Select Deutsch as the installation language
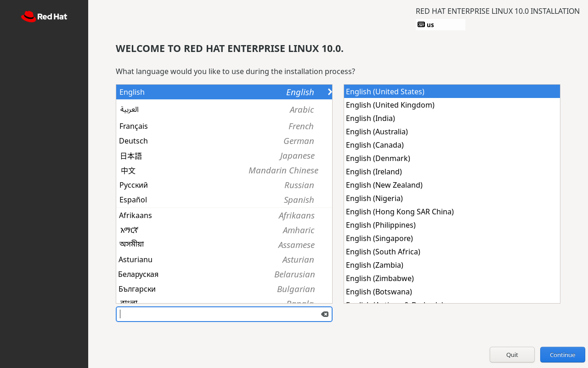The height and width of the screenshot is (368, 588). click(x=224, y=141)
